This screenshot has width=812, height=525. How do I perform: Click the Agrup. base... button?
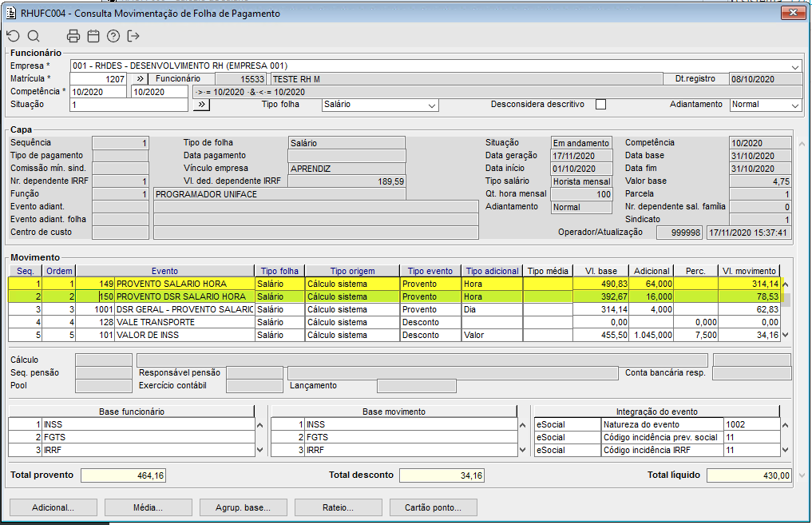[243, 507]
